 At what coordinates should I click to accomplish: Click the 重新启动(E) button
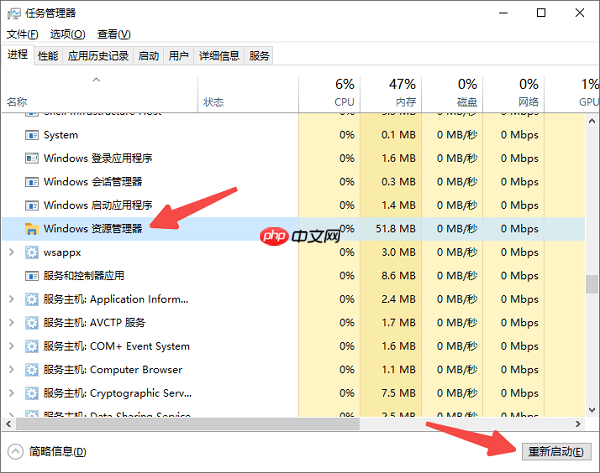point(556,452)
